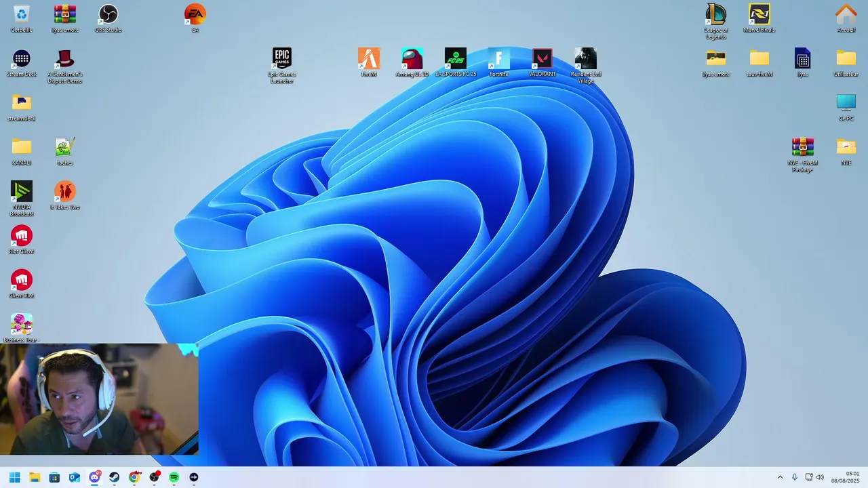
Task: Launch Resident Evil Village shortcut
Action: (x=586, y=58)
